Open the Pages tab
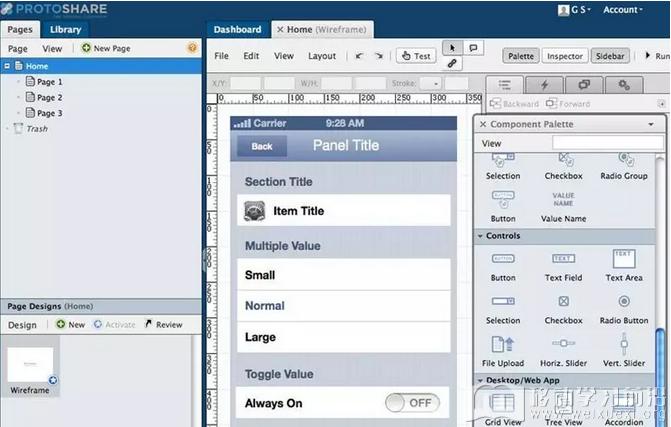This screenshot has height=427, width=671. pyautogui.click(x=20, y=30)
